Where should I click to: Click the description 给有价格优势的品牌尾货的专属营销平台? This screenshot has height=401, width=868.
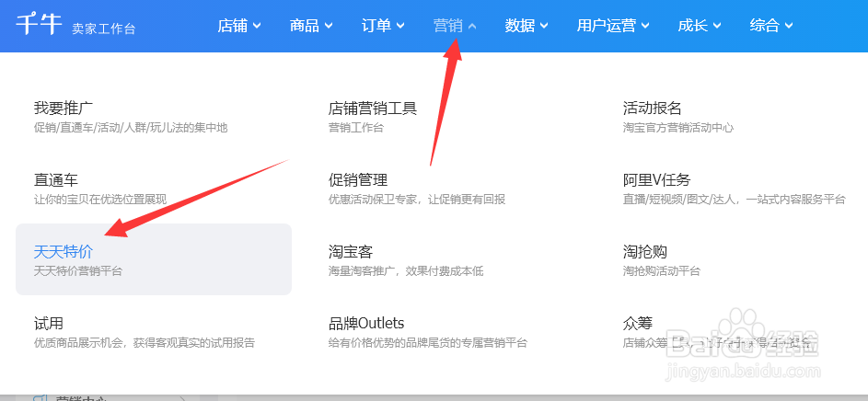pyautogui.click(x=428, y=343)
